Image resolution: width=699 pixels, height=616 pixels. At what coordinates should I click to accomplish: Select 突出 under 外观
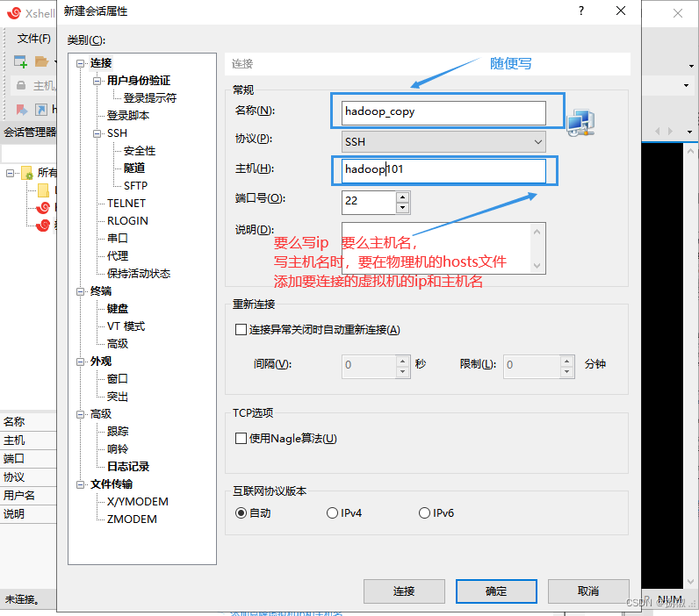pos(118,397)
